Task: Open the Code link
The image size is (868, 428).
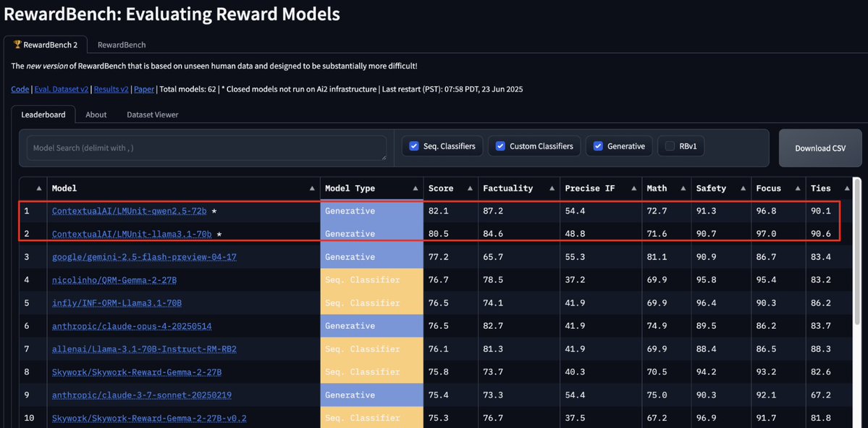Action: 20,88
